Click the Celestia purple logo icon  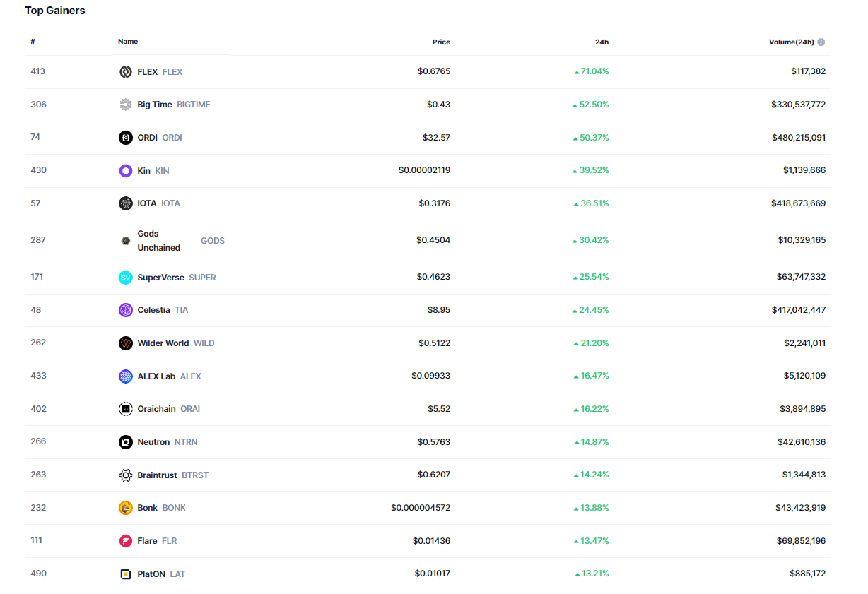click(126, 310)
